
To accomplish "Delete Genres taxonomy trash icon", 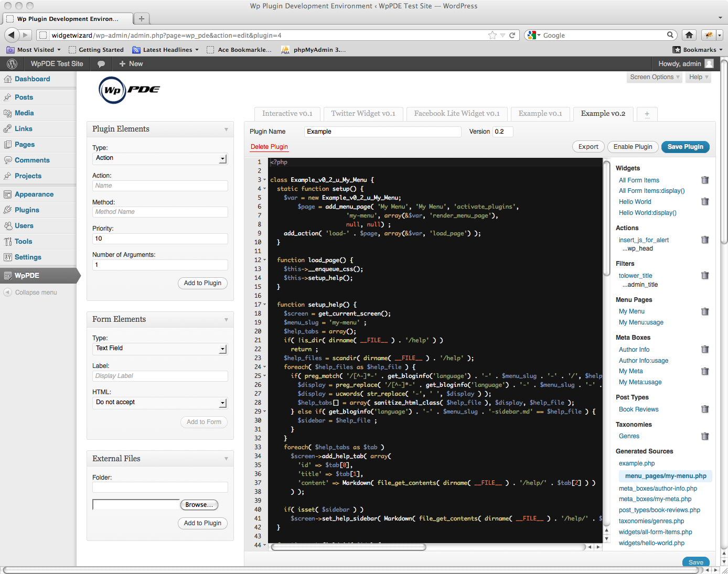I will point(705,436).
